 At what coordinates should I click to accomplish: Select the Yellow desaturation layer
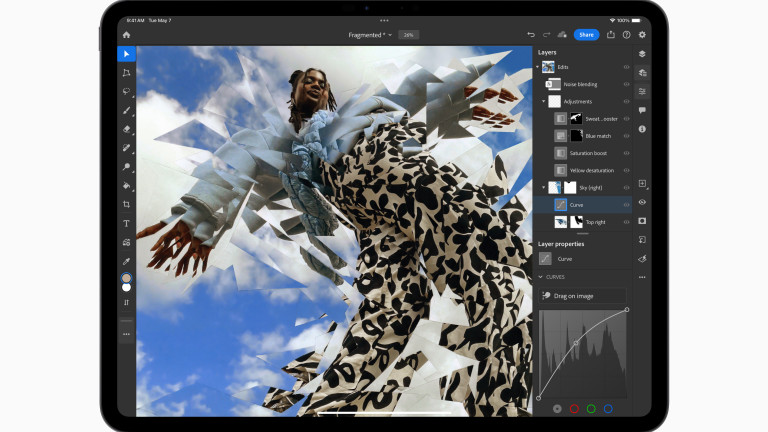click(x=592, y=170)
